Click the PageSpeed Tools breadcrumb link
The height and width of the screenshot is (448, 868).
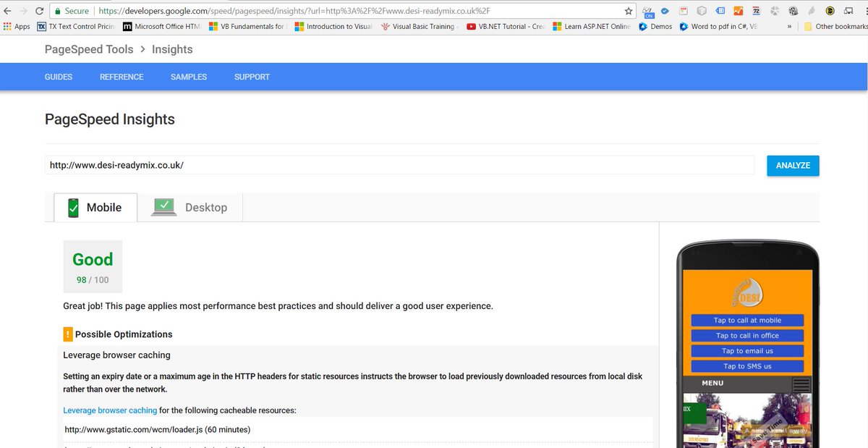(x=89, y=49)
